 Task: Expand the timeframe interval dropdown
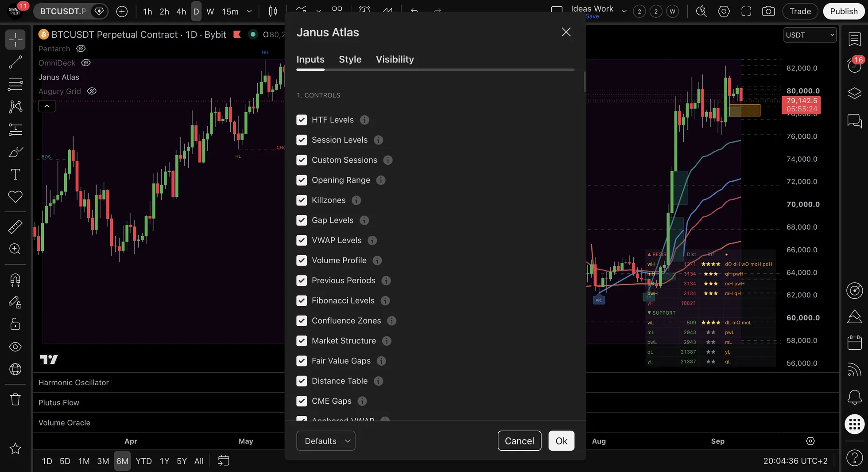point(249,11)
